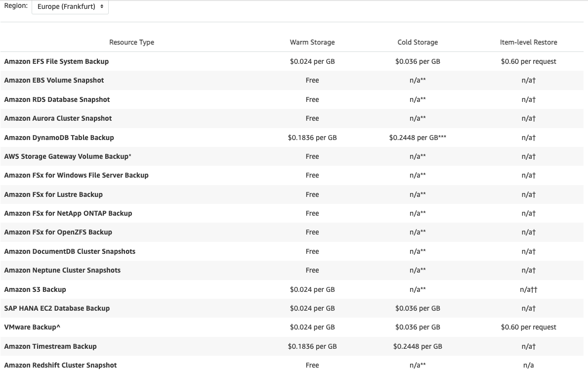
Task: Click the AWS Storage Gateway Volume Backup label
Action: click(x=68, y=156)
